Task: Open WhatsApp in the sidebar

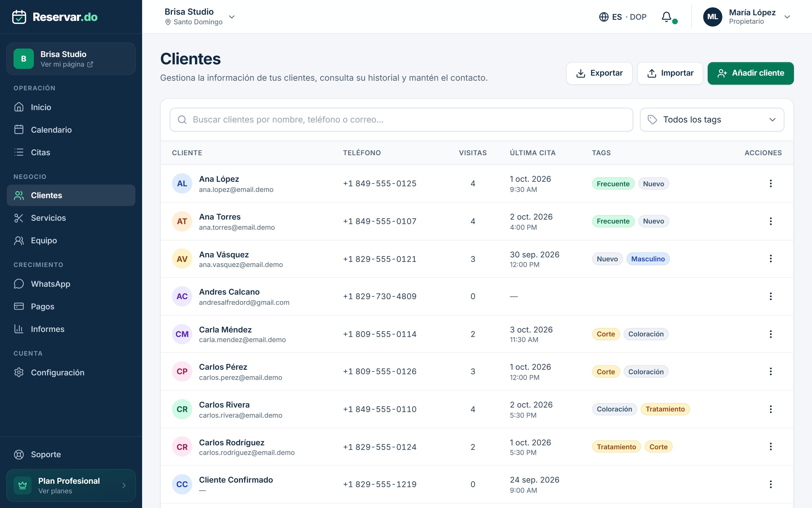Action: tap(71, 284)
